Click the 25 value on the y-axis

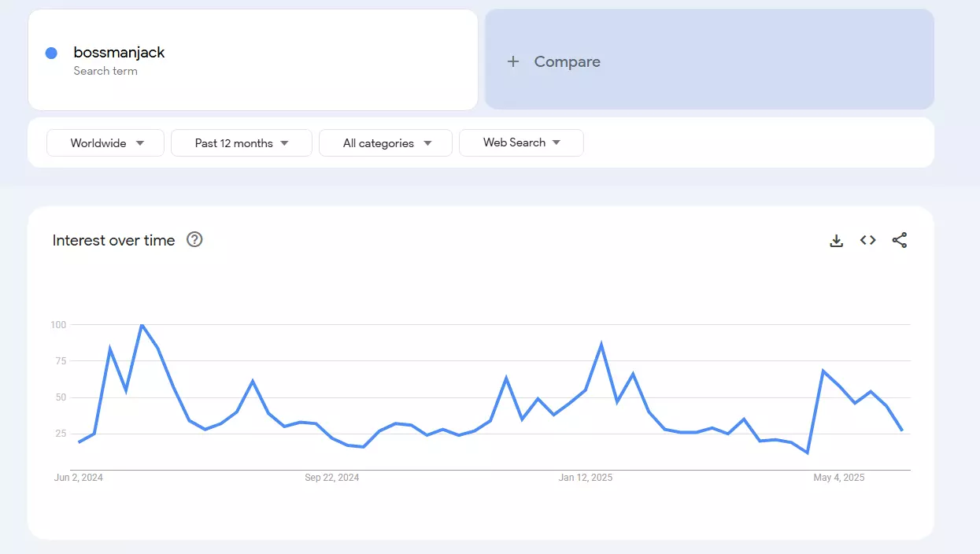pyautogui.click(x=61, y=434)
